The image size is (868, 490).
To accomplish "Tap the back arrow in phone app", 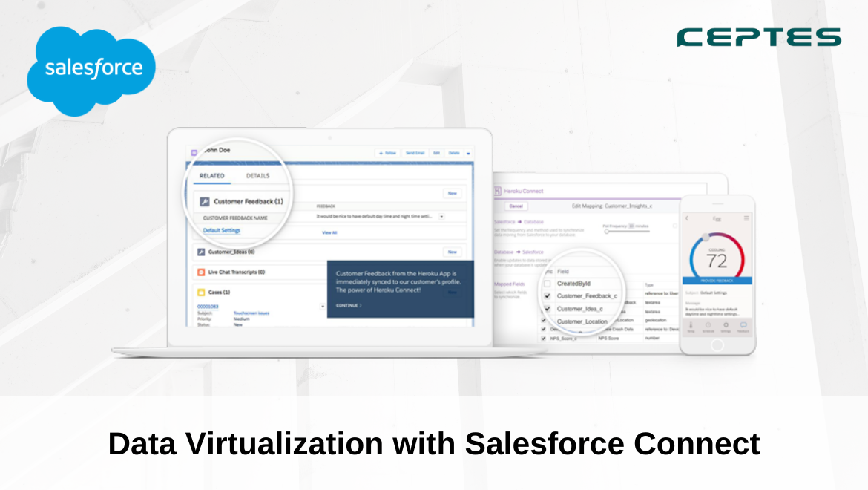I will [687, 218].
